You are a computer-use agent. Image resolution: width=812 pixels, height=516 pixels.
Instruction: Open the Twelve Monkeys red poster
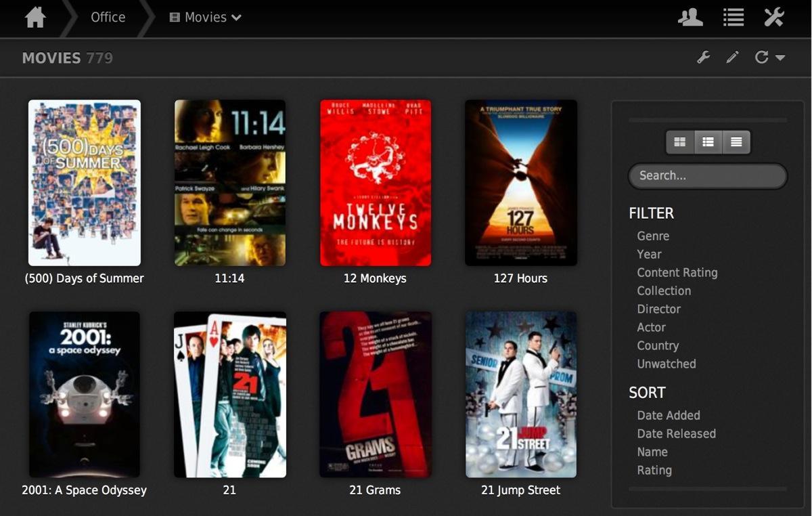(x=376, y=183)
